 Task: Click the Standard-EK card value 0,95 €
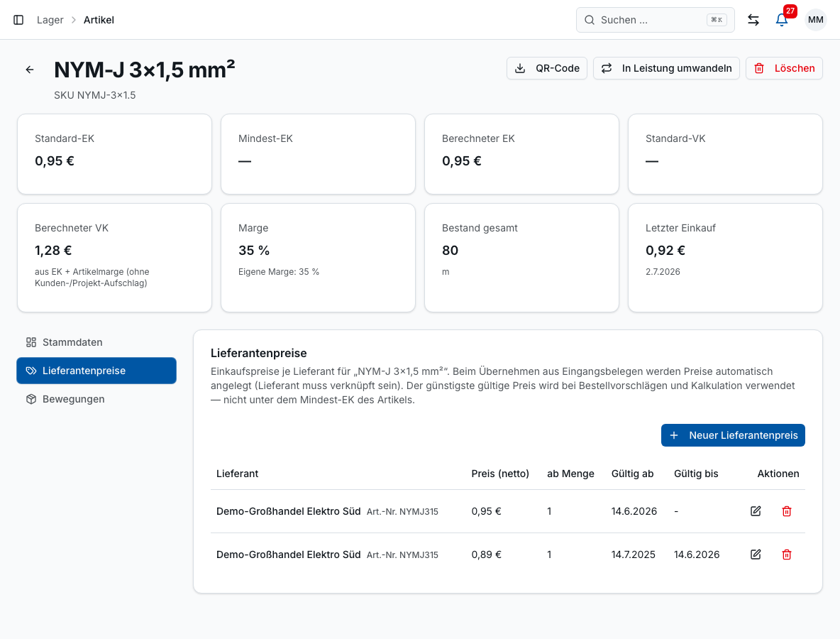point(55,161)
